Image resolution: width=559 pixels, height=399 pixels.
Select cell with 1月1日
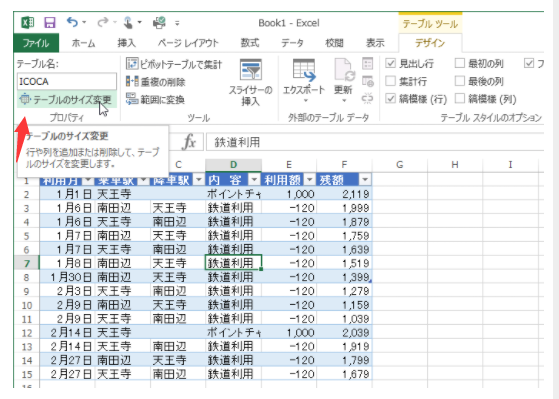point(67,194)
